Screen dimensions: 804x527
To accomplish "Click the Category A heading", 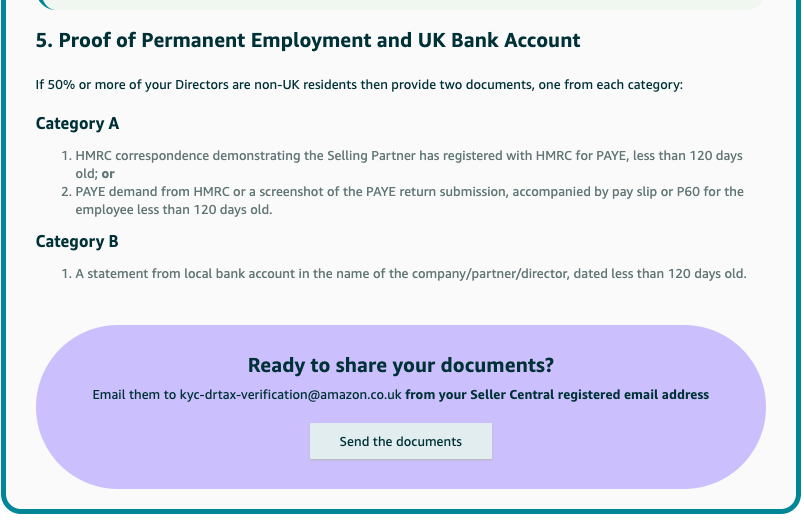I will coord(77,124).
